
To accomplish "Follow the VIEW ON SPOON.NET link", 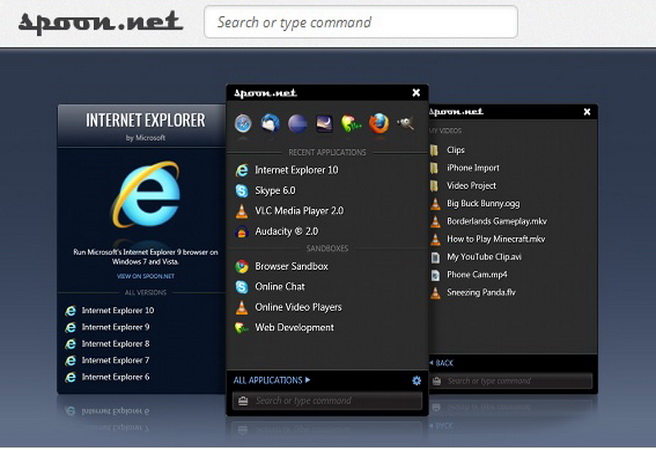I will (x=146, y=276).
